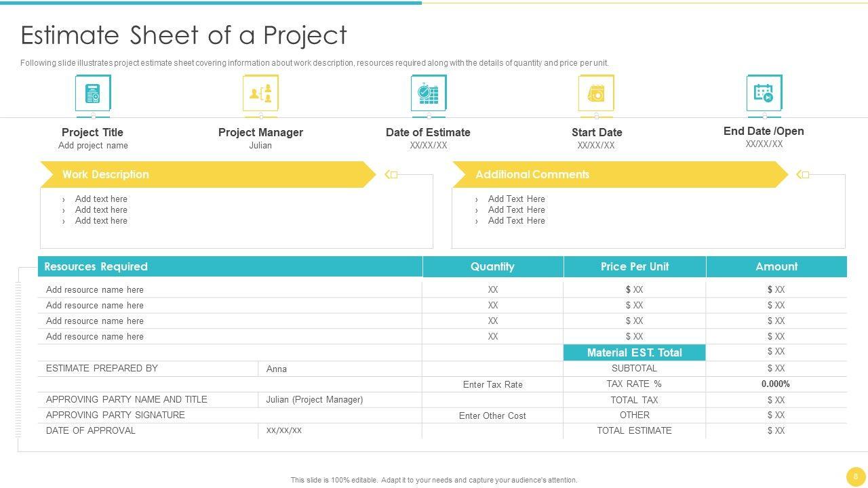Select the '$ XX' amount in the SUBTOTAL row
The image size is (868, 488).
tap(776, 368)
